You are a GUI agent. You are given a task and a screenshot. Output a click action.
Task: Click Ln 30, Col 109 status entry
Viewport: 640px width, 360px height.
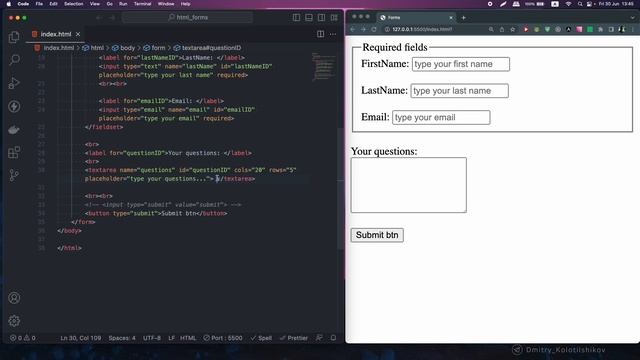[x=80, y=338]
